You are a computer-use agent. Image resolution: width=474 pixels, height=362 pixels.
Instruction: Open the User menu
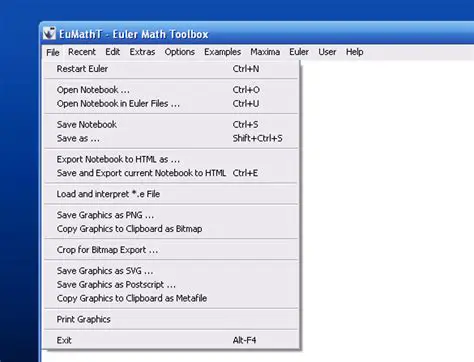click(327, 52)
